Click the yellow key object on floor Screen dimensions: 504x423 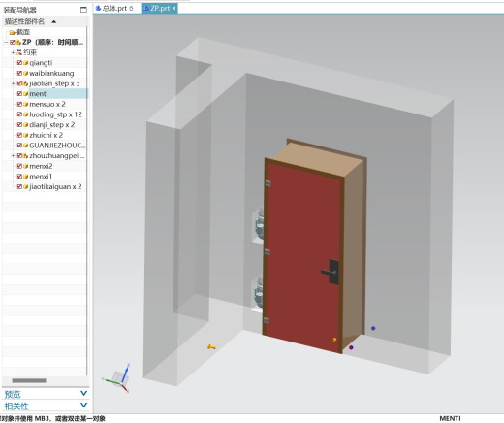coord(211,347)
